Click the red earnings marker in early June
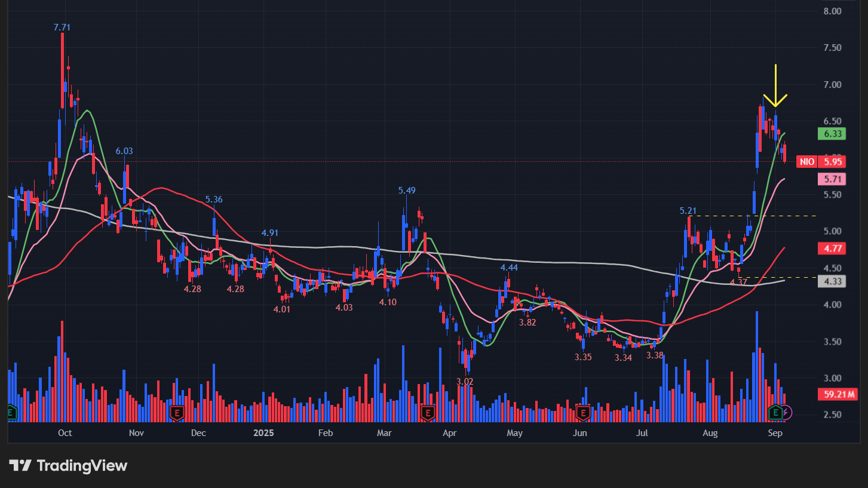The width and height of the screenshot is (868, 488). click(x=583, y=412)
